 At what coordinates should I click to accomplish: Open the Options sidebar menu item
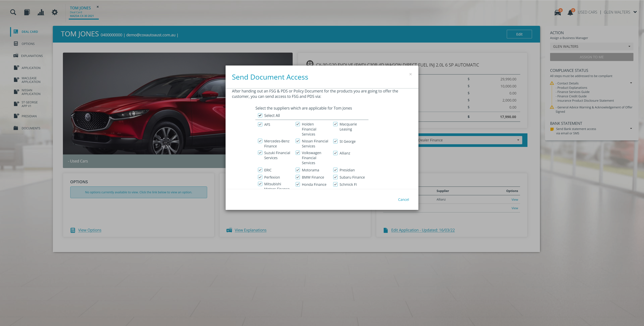(28, 44)
